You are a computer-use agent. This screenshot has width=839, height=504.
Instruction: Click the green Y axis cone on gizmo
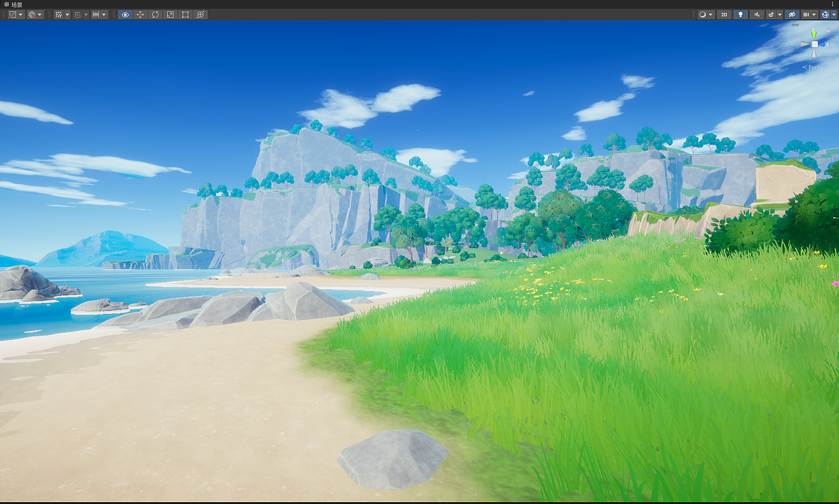pyautogui.click(x=814, y=35)
